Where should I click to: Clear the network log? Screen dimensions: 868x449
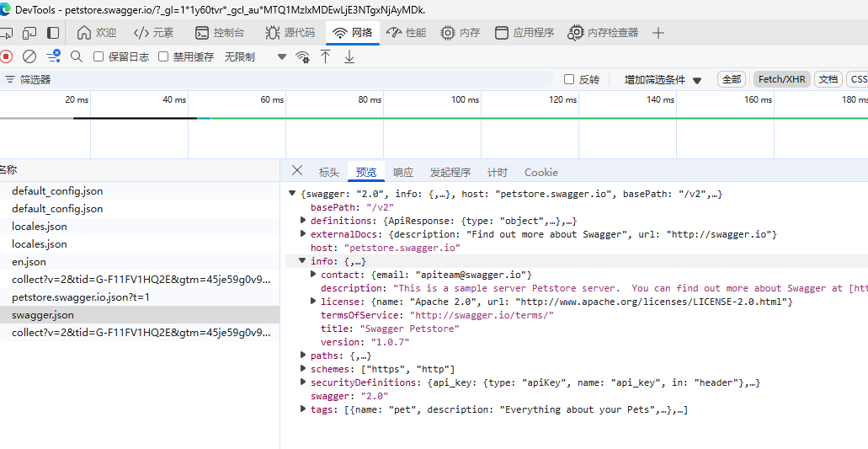(29, 56)
